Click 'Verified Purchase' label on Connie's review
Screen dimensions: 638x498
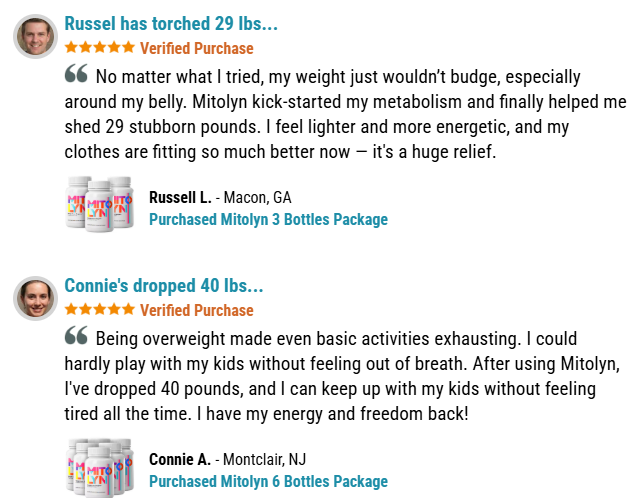pos(197,310)
